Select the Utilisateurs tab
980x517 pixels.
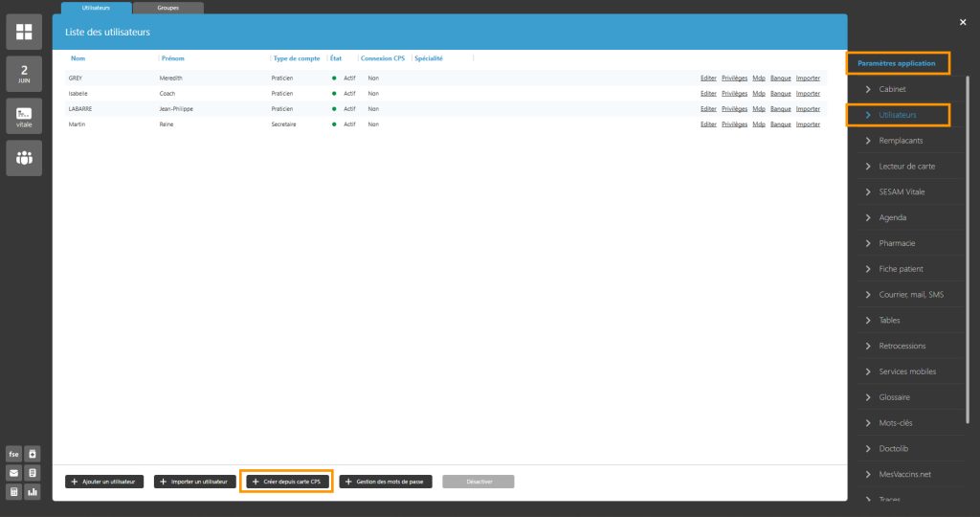tap(96, 8)
